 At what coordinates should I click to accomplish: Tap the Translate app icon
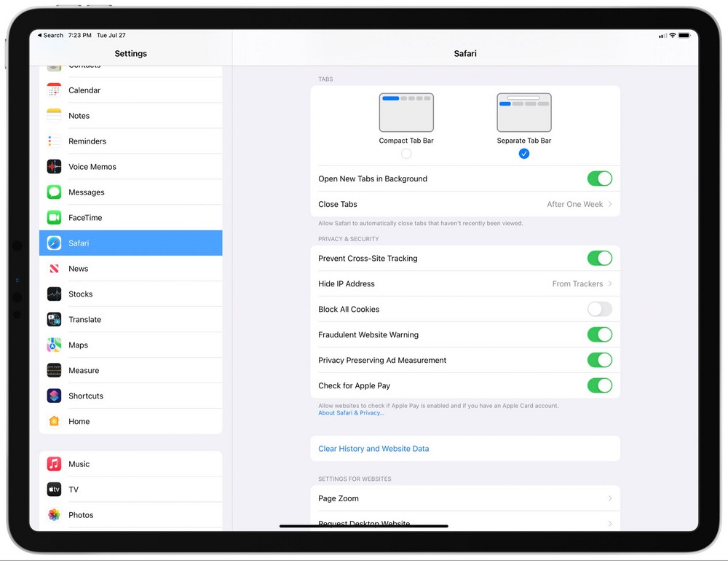(55, 320)
